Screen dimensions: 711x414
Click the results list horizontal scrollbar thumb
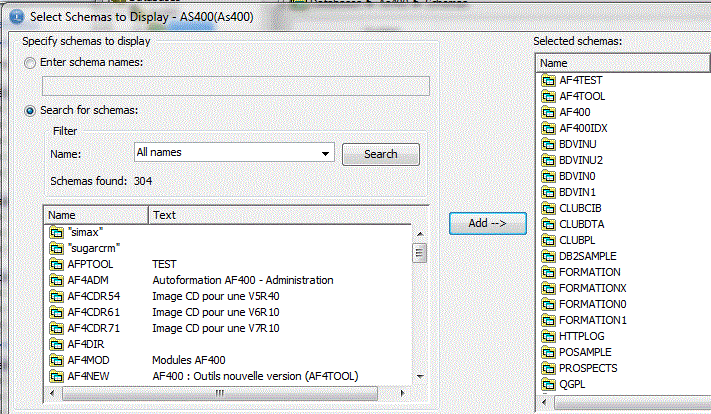219,393
